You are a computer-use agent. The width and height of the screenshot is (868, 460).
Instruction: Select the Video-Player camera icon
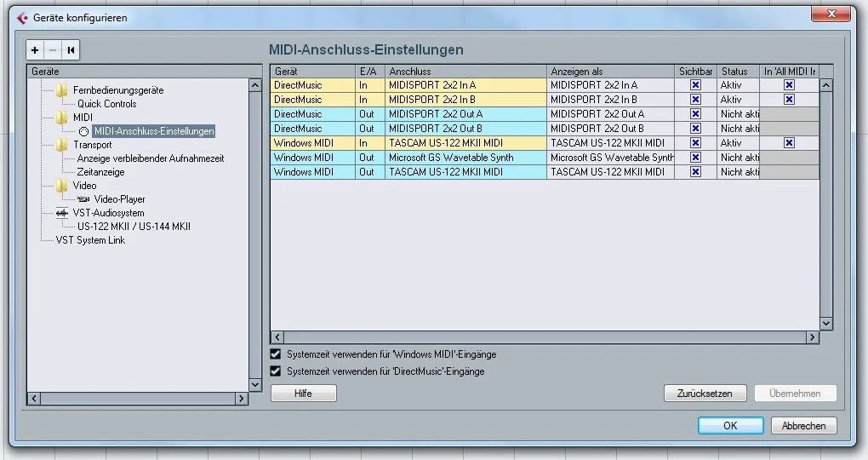coord(83,199)
